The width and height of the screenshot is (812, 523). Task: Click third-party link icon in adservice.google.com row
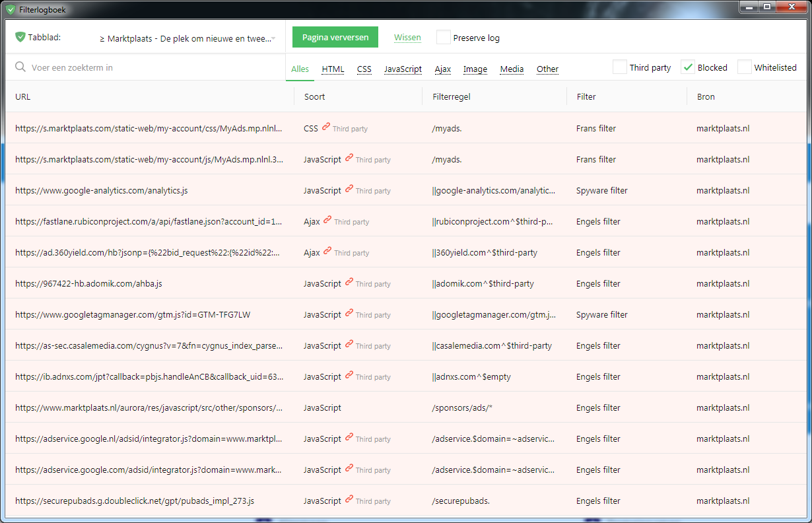(349, 469)
